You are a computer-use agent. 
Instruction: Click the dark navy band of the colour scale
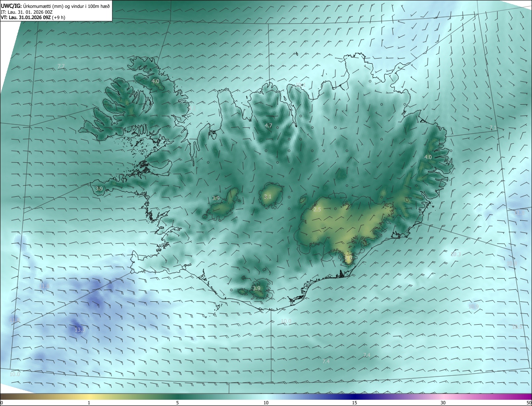click(x=355, y=396)
